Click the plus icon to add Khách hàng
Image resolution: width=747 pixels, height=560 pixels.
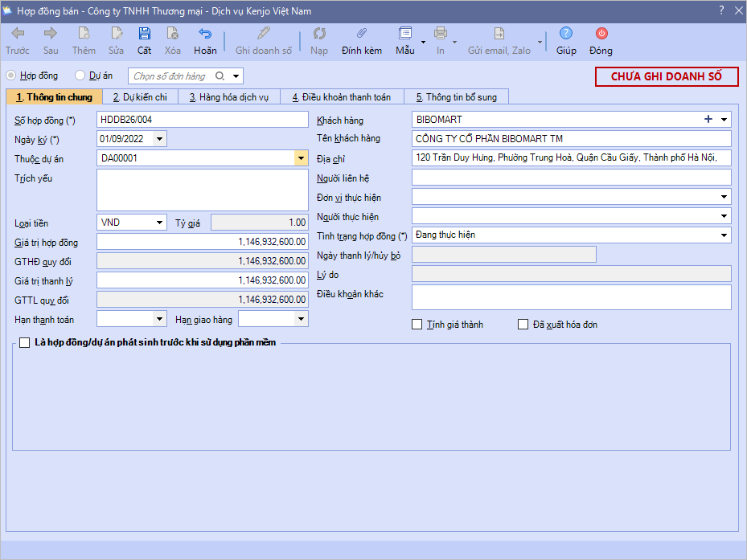tap(708, 119)
